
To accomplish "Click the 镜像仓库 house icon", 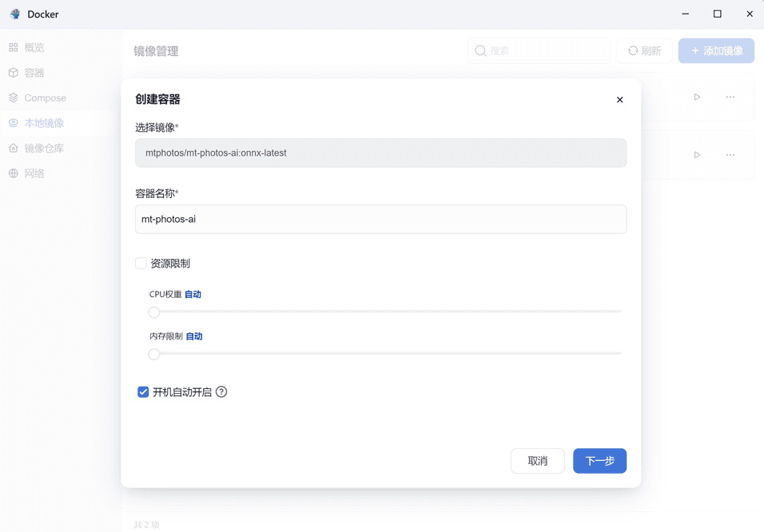I will tap(14, 148).
